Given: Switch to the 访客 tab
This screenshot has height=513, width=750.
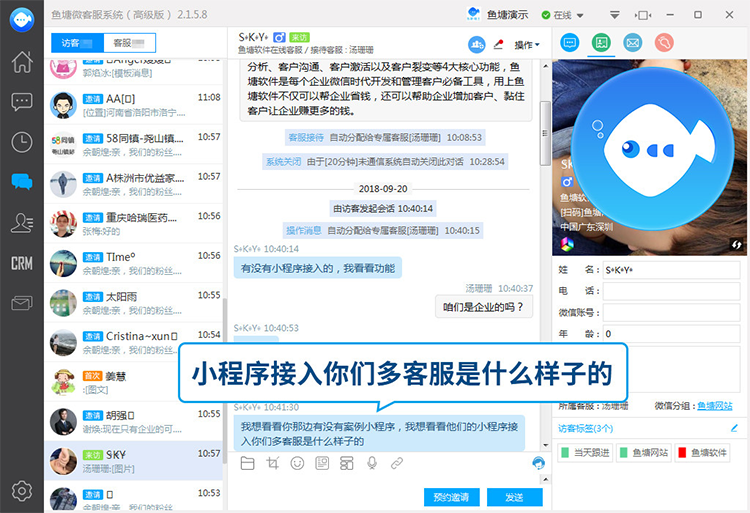Looking at the screenshot, I should (x=77, y=43).
